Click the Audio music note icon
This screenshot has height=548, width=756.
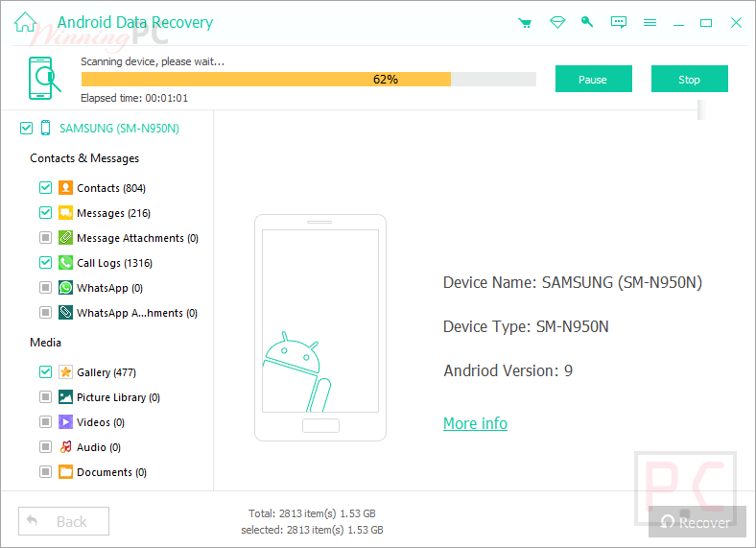65,447
